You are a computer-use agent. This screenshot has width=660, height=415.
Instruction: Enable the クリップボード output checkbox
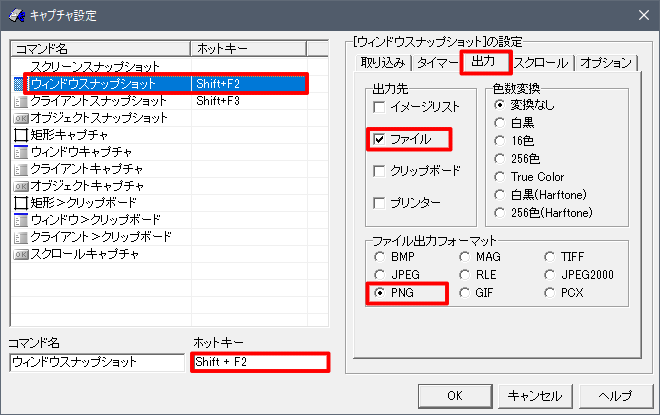pyautogui.click(x=380, y=171)
